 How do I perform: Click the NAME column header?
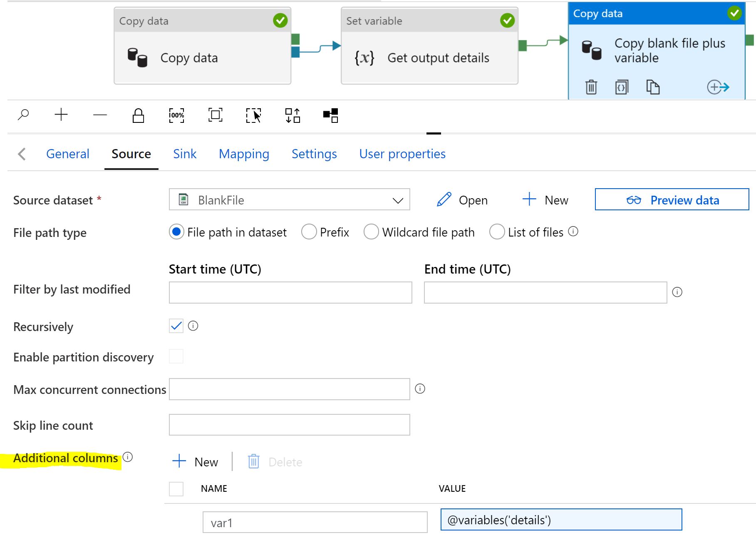[x=214, y=488]
